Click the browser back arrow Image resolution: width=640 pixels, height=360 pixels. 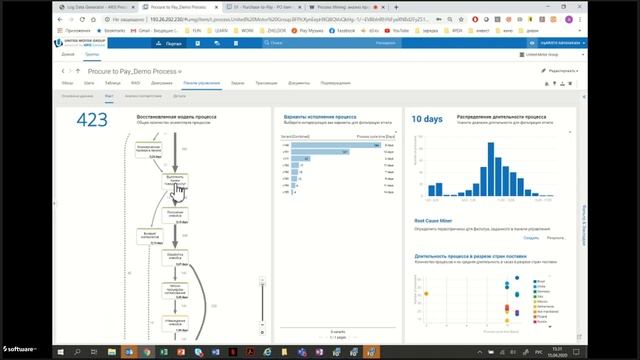pos(60,19)
